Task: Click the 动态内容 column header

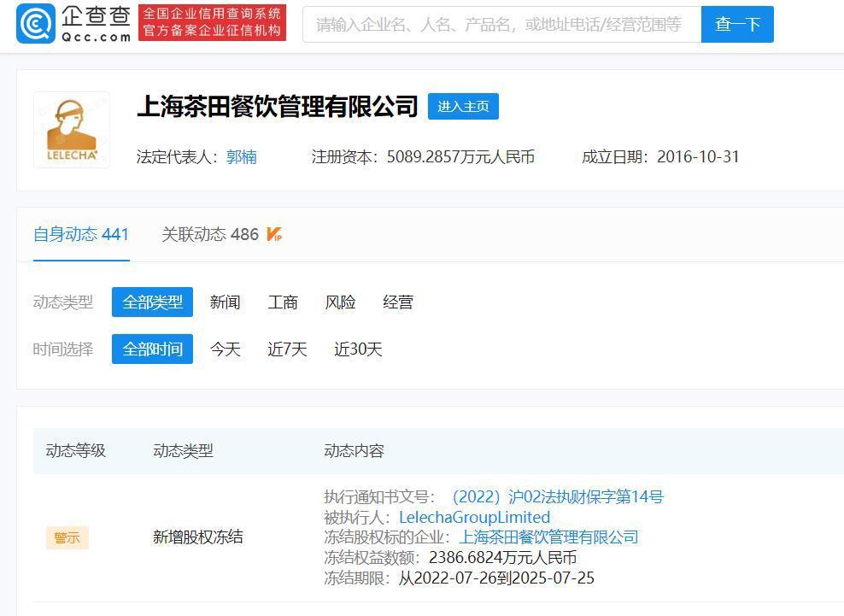Action: (354, 451)
